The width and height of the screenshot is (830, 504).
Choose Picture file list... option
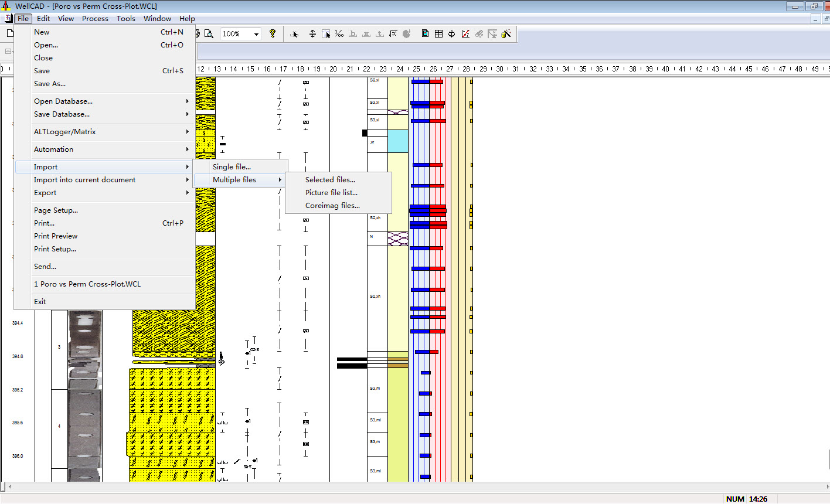338,193
